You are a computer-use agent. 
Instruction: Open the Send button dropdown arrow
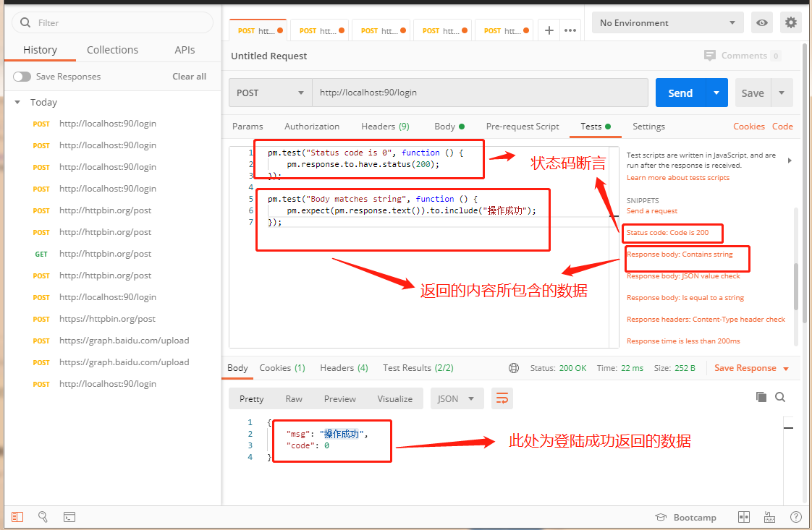click(716, 93)
